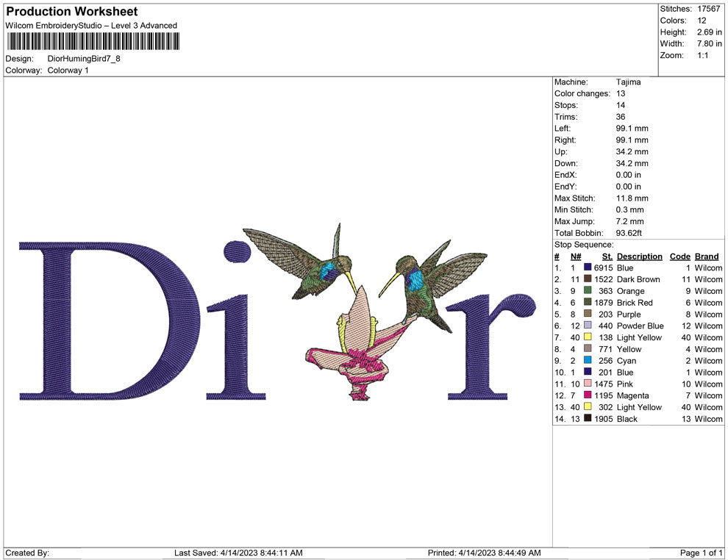Click the Machine value Tajima
Viewport: 728px width, 560px height.
click(628, 82)
